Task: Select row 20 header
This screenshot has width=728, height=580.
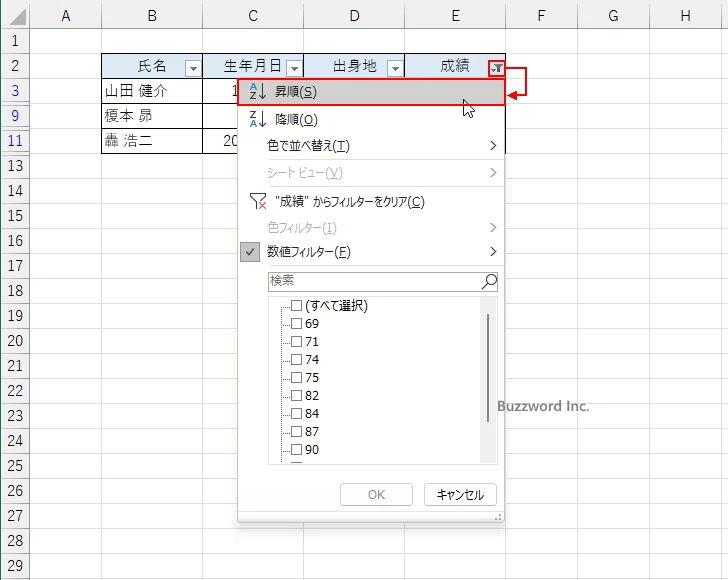Action: pos(15,341)
